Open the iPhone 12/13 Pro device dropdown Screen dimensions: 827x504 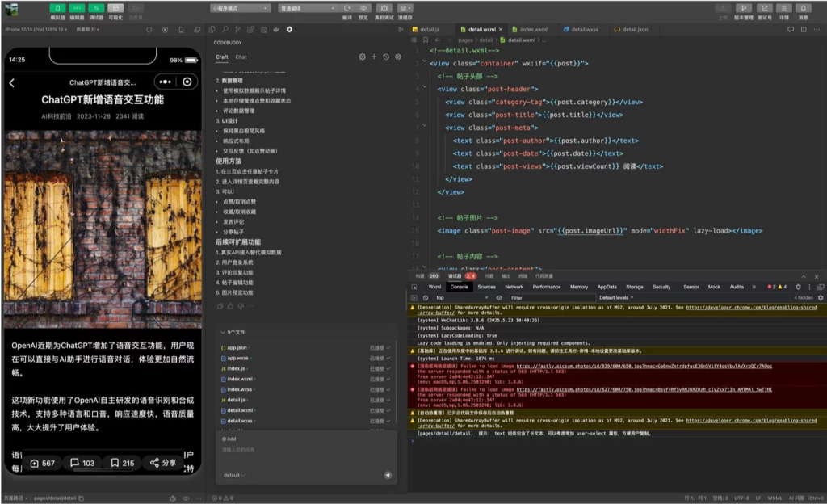pos(36,30)
